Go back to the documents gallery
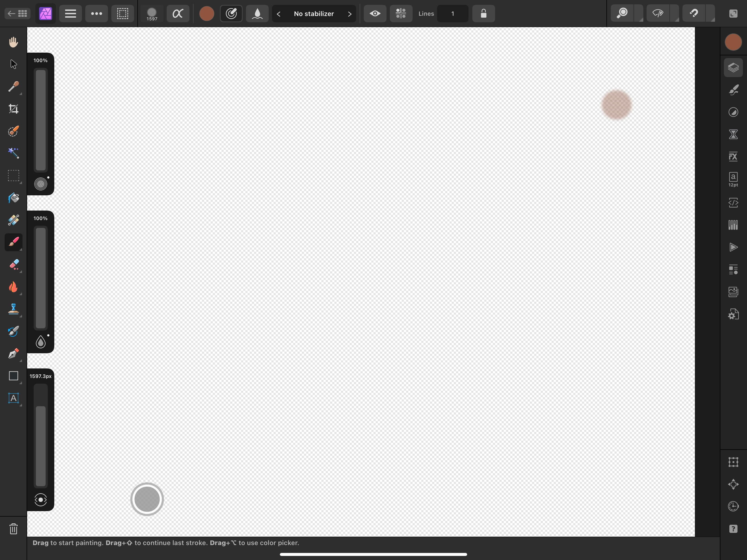The image size is (747, 560). click(x=18, y=14)
